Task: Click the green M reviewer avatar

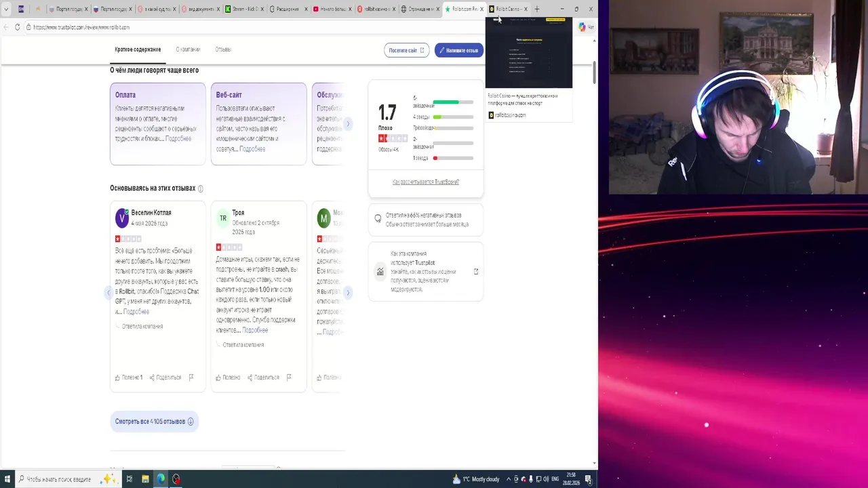Action: pos(323,218)
